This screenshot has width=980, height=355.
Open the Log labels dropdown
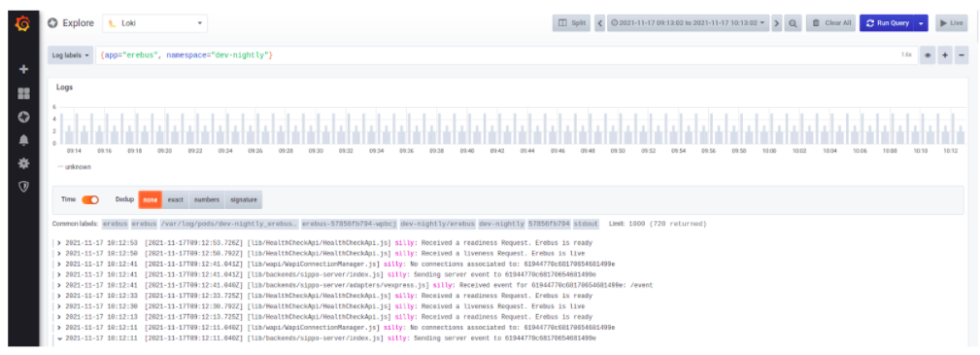click(x=71, y=55)
